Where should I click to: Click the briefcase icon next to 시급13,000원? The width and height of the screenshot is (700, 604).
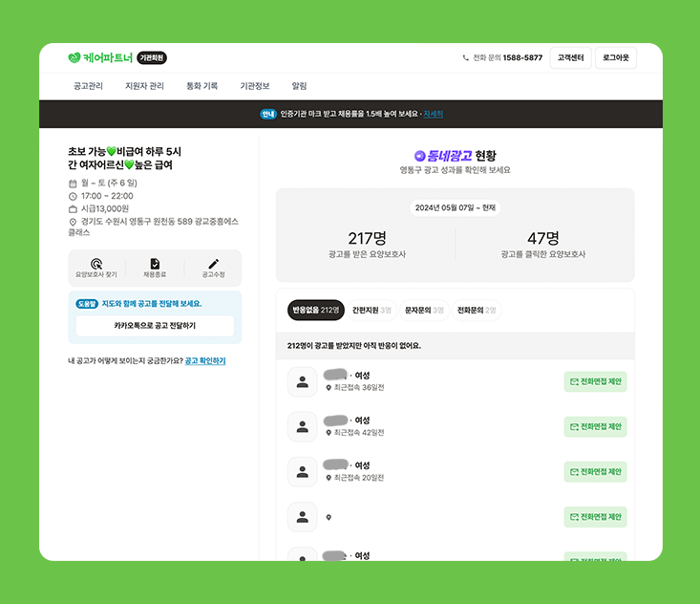[x=73, y=209]
